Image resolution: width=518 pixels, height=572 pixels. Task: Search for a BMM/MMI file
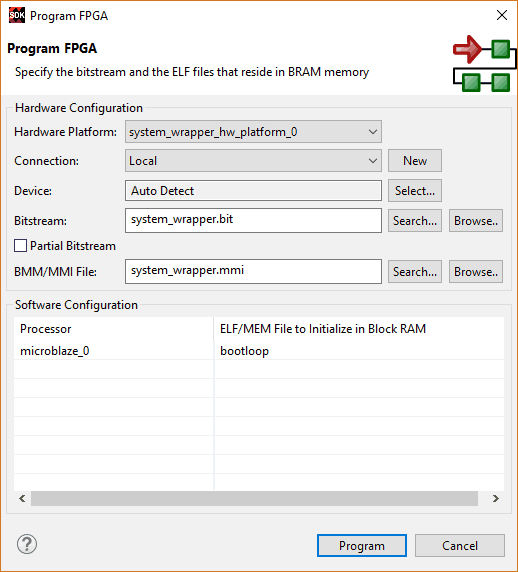click(415, 272)
